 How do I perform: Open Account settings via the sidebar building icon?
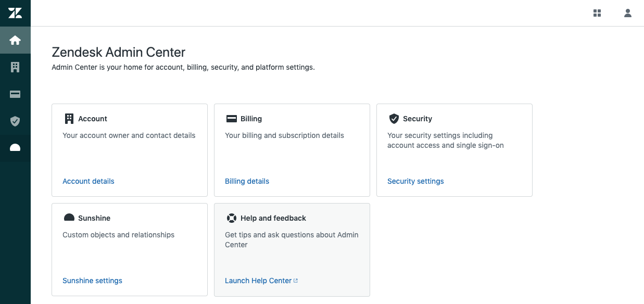(x=15, y=67)
